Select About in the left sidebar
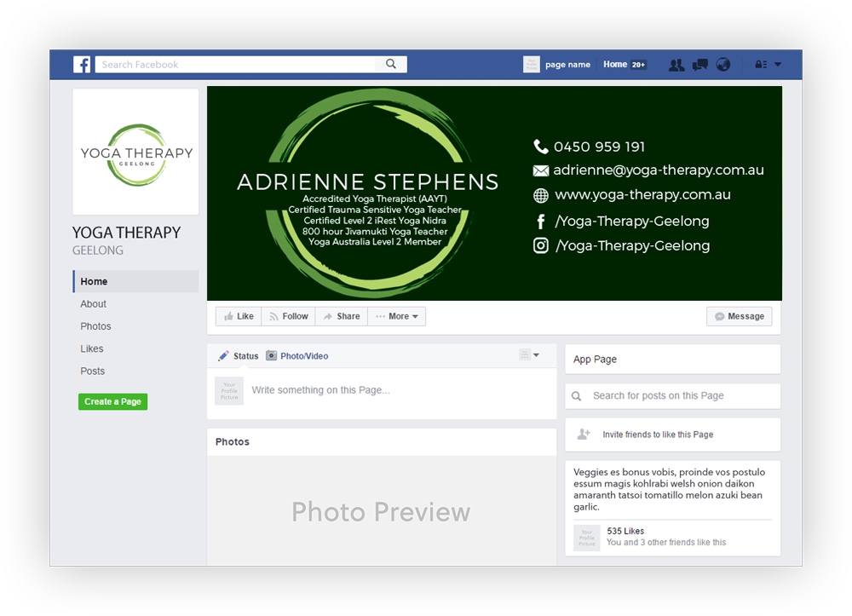This screenshot has width=852, height=616. pyautogui.click(x=94, y=304)
